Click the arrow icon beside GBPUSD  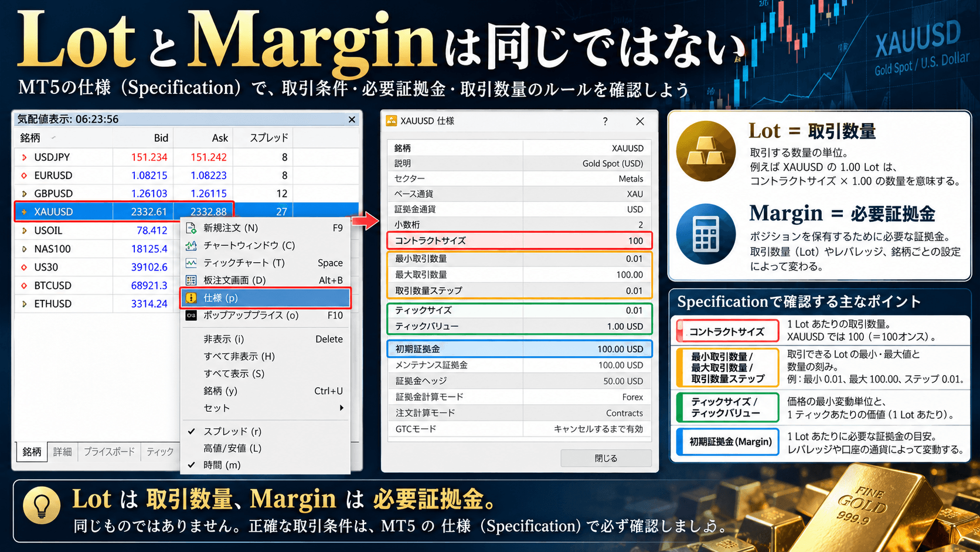click(x=24, y=194)
